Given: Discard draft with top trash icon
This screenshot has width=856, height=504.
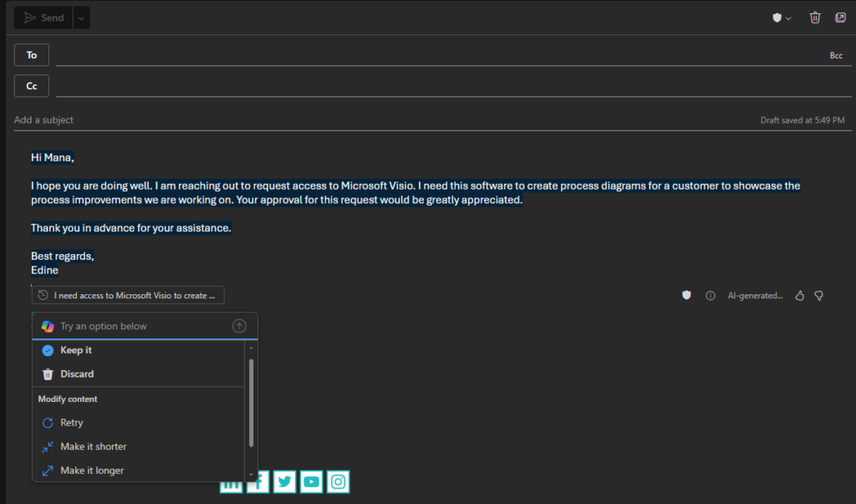Looking at the screenshot, I should [x=814, y=18].
